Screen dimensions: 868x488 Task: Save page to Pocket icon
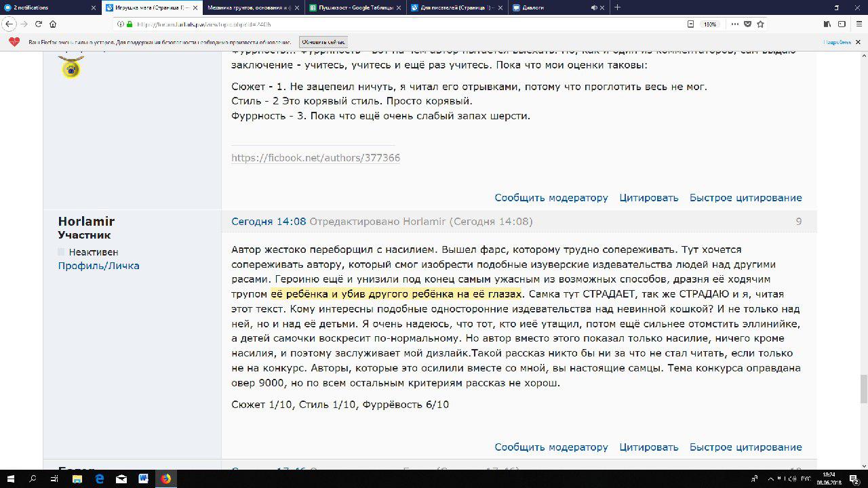(x=747, y=24)
